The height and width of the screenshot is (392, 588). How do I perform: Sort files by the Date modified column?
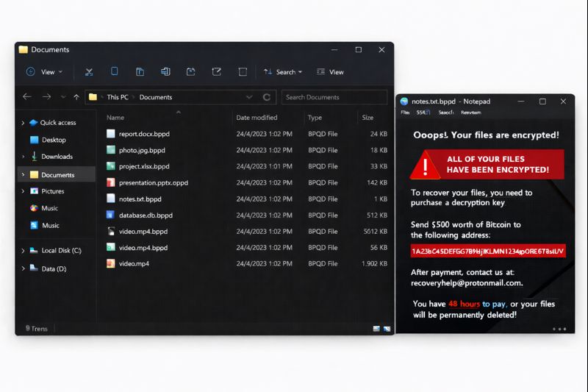tap(257, 118)
